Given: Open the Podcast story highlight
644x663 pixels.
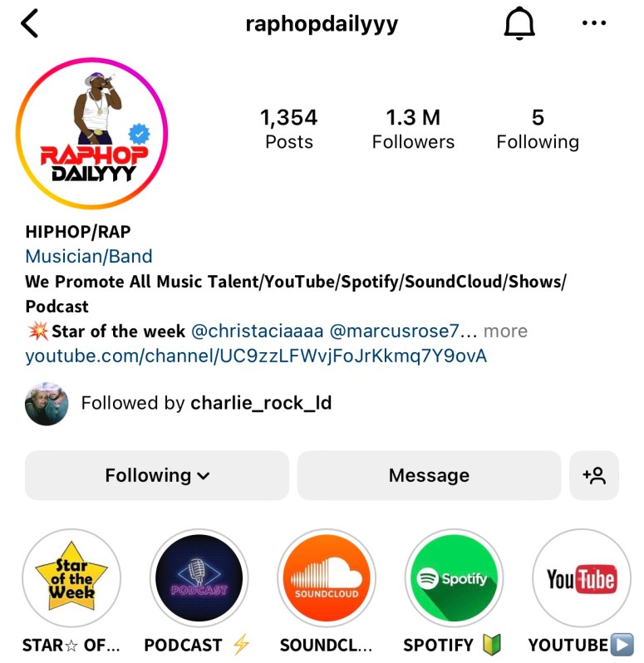Looking at the screenshot, I should coord(199,577).
